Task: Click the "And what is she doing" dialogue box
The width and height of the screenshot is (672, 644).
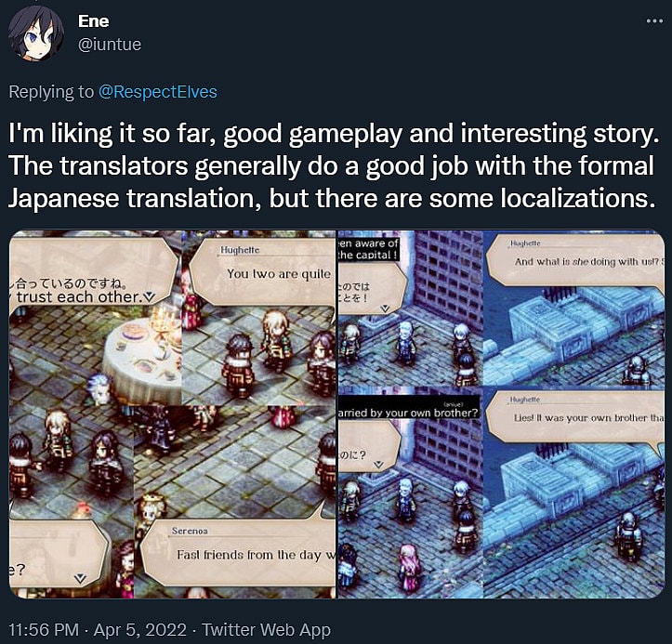Action: pos(575,259)
